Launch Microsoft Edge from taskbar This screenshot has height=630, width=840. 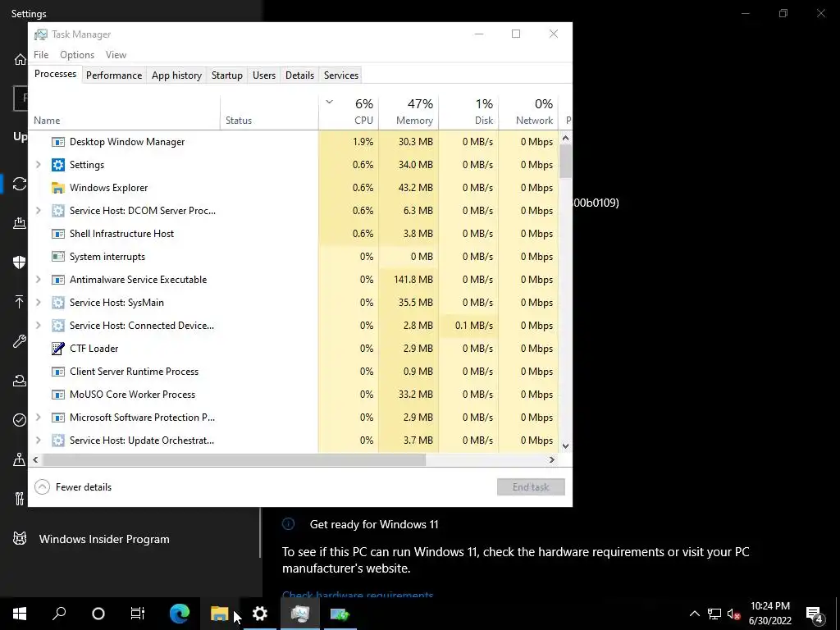(180, 614)
